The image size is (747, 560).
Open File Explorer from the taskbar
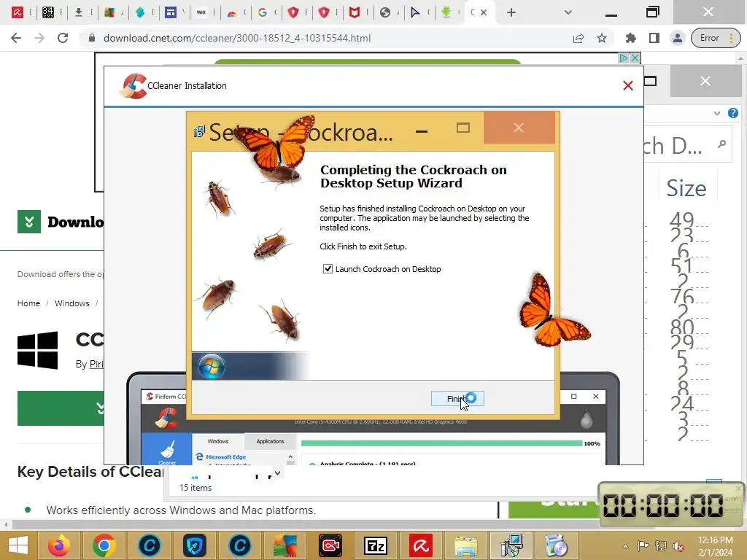click(x=466, y=545)
